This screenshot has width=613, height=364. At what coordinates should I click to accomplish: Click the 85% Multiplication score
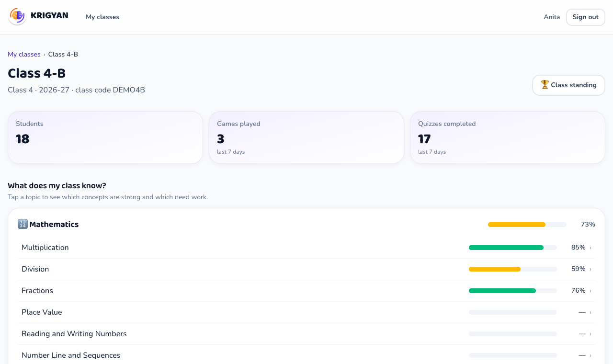(578, 248)
